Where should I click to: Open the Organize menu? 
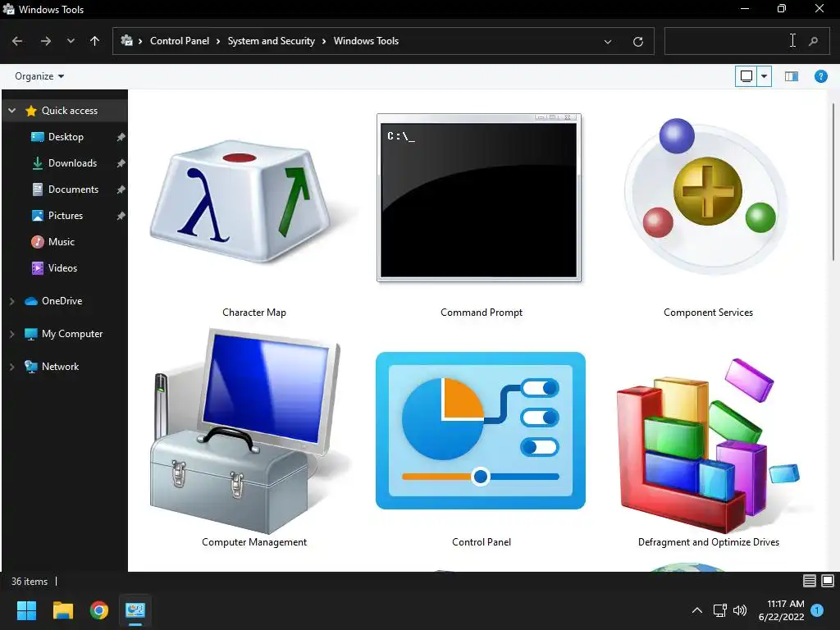click(x=39, y=76)
